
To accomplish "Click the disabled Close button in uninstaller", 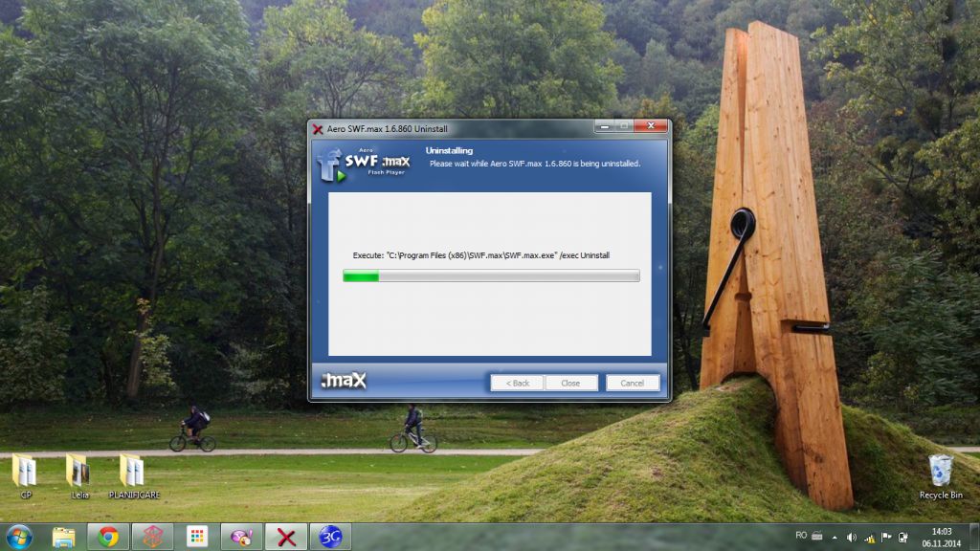I will [570, 383].
